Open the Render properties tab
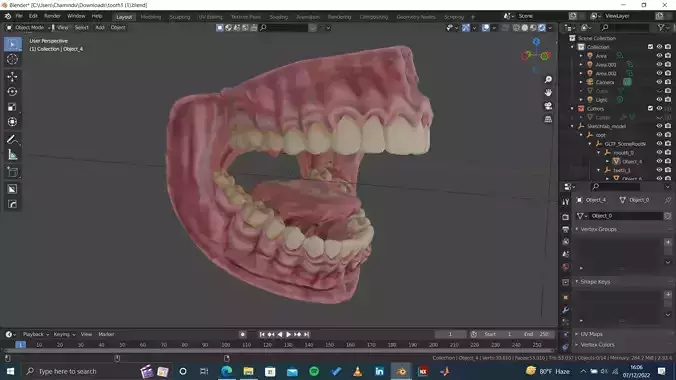Image resolution: width=676 pixels, height=380 pixels. (566, 217)
